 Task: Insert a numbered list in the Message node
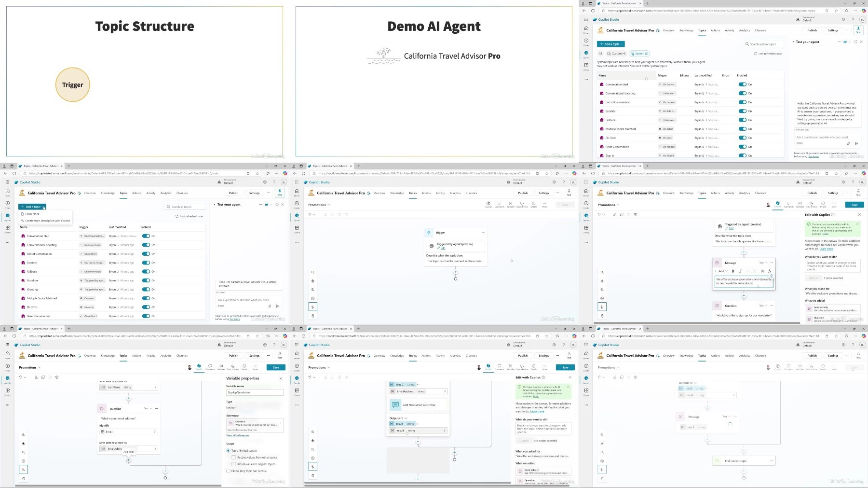[755, 271]
